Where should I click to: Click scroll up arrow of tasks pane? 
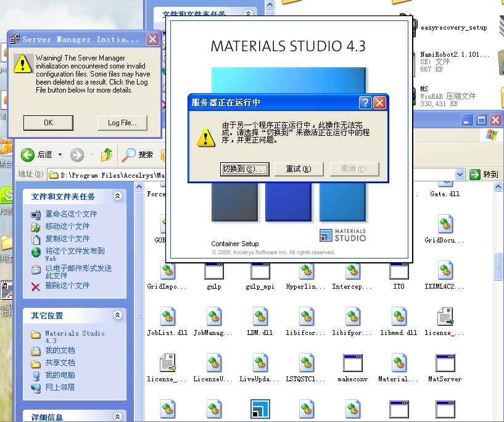coord(139,186)
